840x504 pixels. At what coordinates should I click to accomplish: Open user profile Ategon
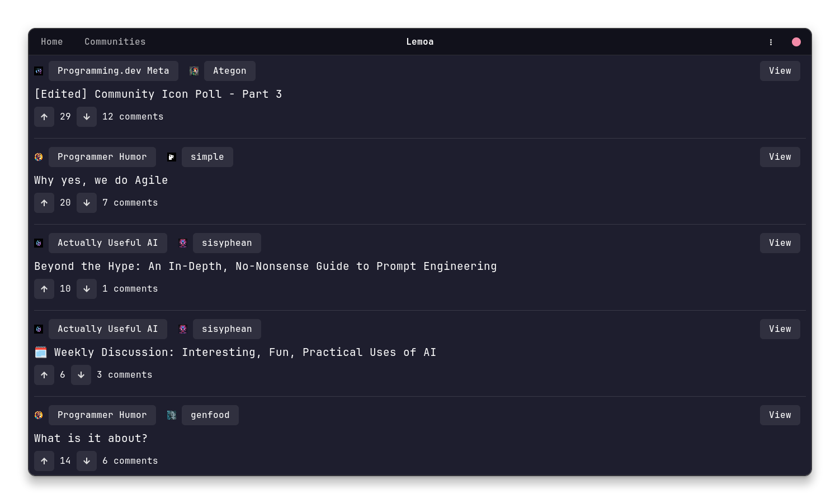point(229,71)
